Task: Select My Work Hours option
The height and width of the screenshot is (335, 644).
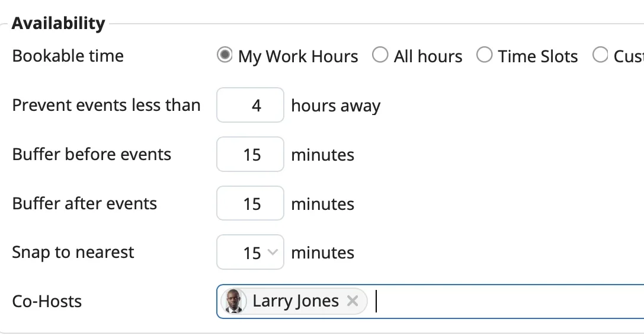Action: tap(225, 55)
